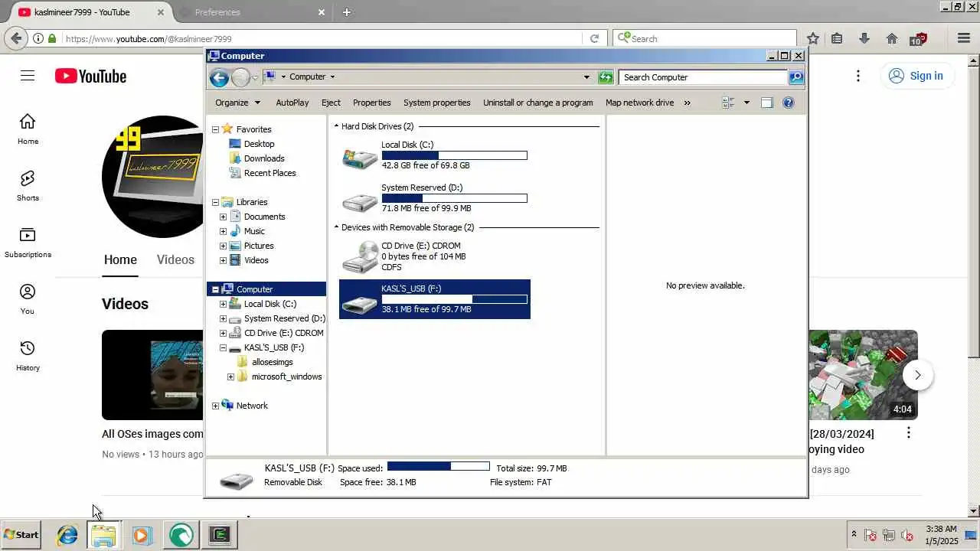Toggle the preview pane button
This screenshot has height=551, width=980.
pos(767,103)
